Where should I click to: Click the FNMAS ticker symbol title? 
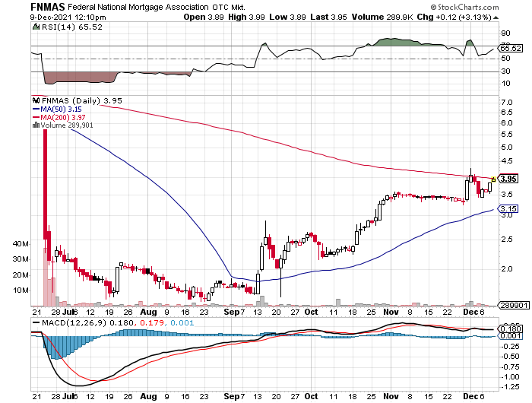[x=47, y=7]
